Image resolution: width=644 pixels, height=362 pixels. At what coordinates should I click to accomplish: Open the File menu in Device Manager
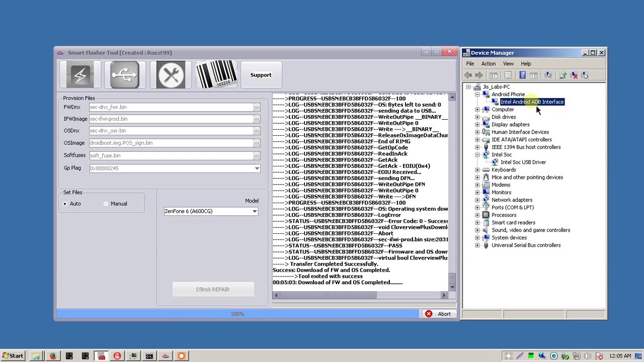pos(470,64)
